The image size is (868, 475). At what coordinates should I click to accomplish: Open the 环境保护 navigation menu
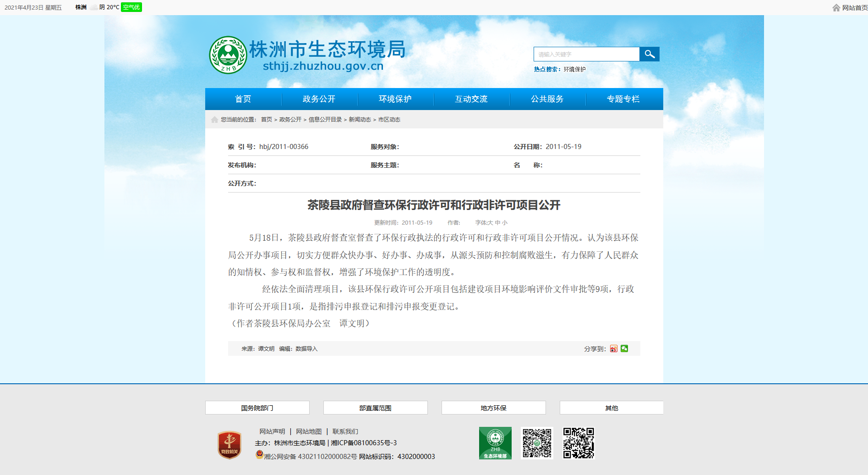pyautogui.click(x=395, y=99)
